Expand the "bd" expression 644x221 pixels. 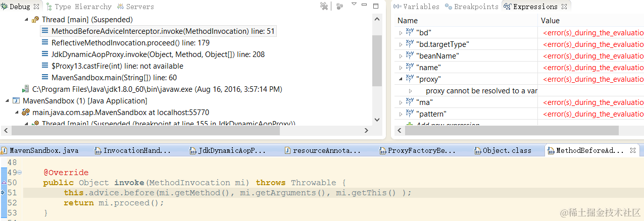click(401, 33)
